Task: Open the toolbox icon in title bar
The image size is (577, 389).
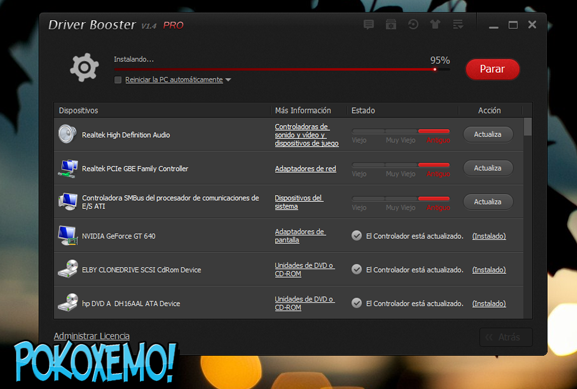Action: click(391, 25)
